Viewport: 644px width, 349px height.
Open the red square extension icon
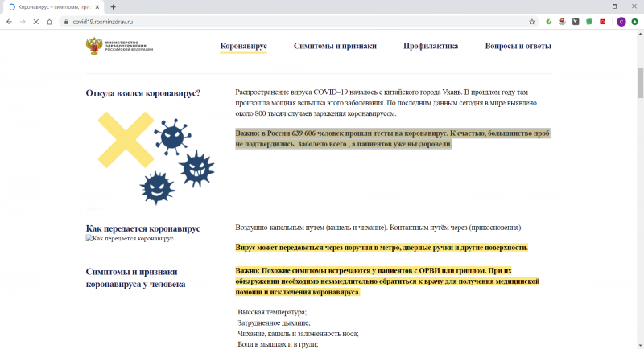click(602, 22)
